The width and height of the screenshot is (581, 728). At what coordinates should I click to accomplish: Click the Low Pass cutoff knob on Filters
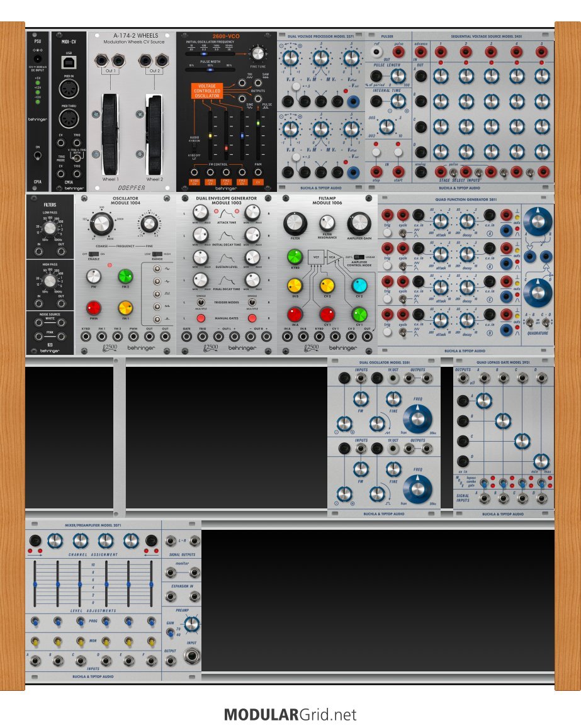pyautogui.click(x=50, y=228)
